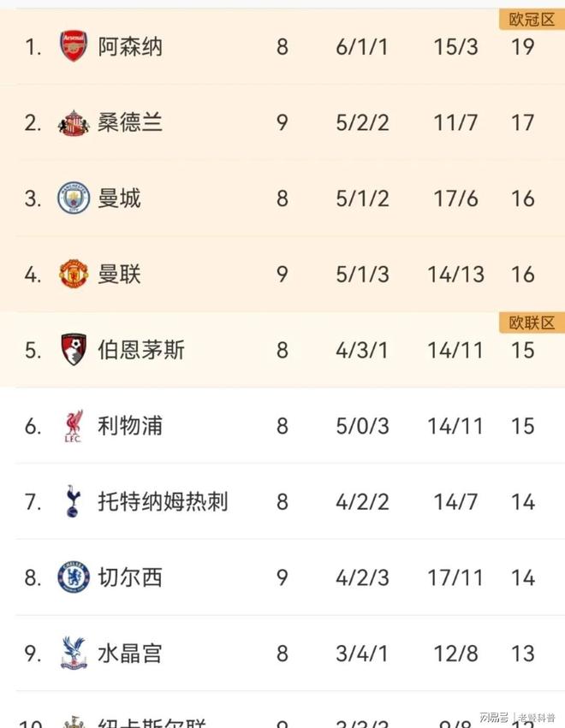
Task: Select the team name 阿森纳
Action: point(130,47)
